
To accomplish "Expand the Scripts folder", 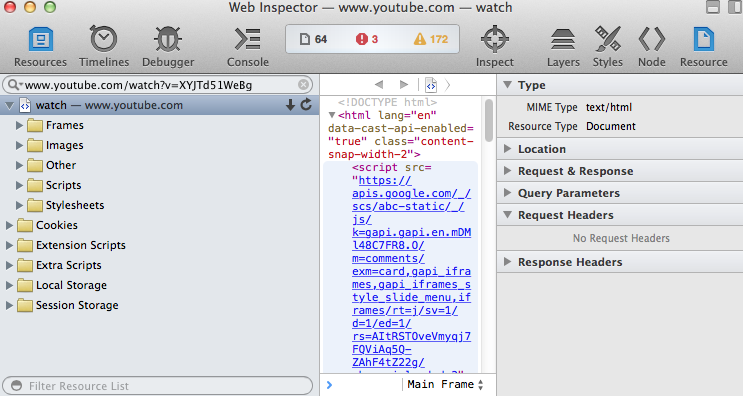I will [19, 185].
